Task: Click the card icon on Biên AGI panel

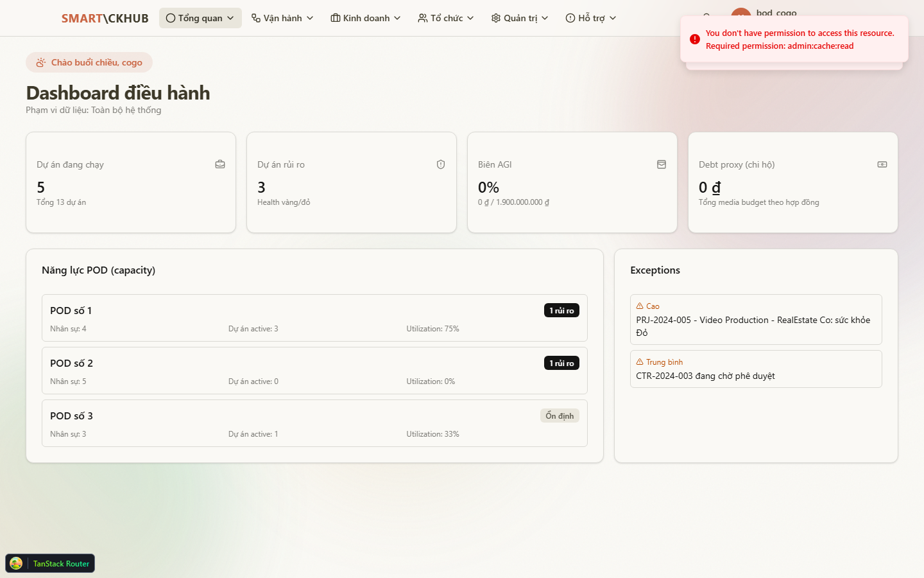Action: pyautogui.click(x=661, y=164)
